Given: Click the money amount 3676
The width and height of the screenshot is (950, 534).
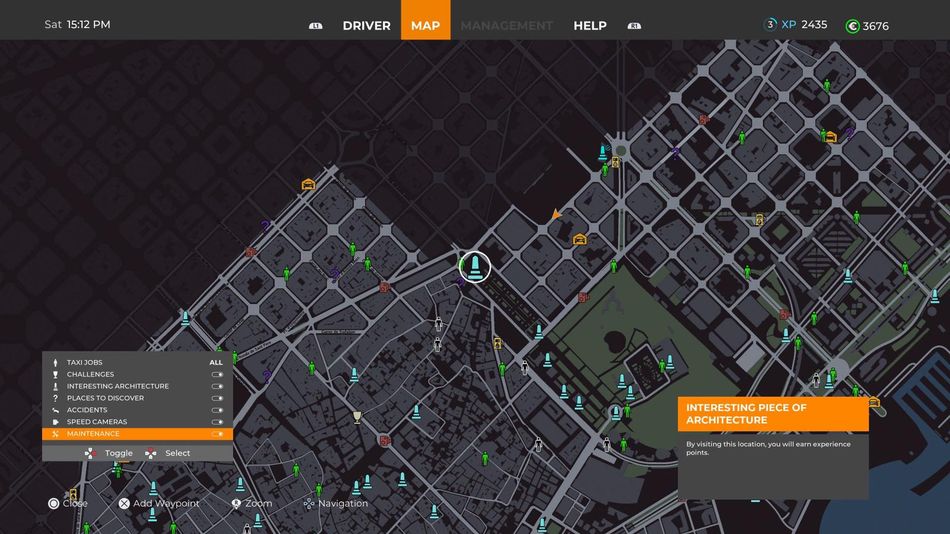Looking at the screenshot, I should pyautogui.click(x=875, y=26).
